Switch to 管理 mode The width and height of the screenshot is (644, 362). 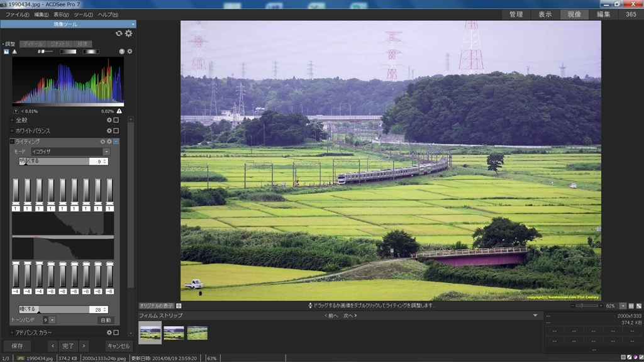click(x=516, y=14)
